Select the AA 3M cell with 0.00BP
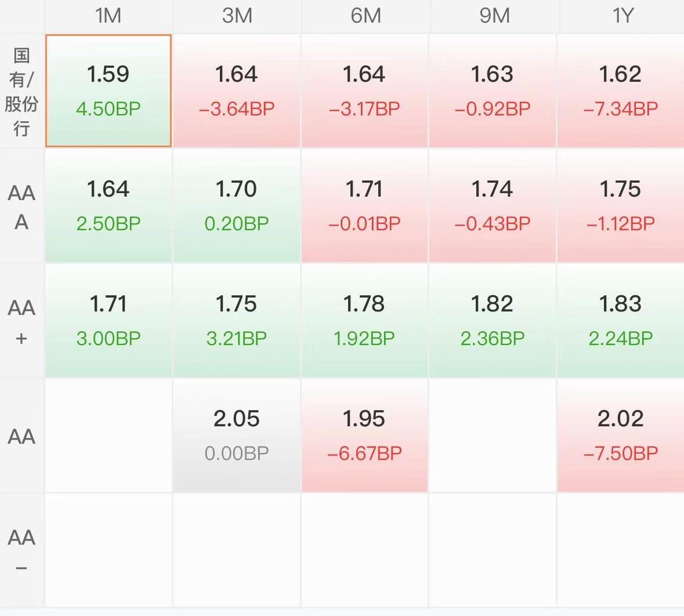The height and width of the screenshot is (616, 684). pos(237,435)
